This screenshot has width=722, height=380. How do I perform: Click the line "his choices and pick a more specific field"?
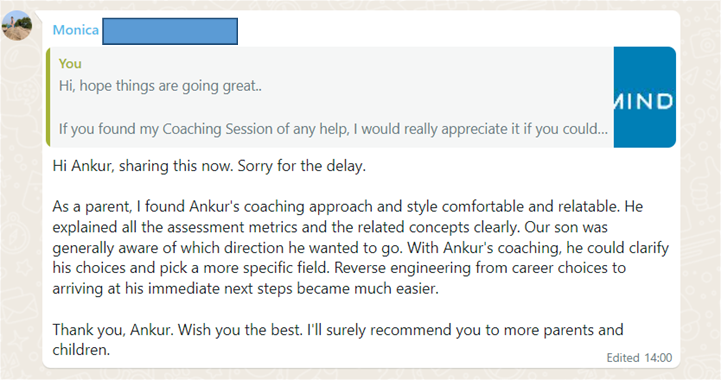click(x=339, y=268)
